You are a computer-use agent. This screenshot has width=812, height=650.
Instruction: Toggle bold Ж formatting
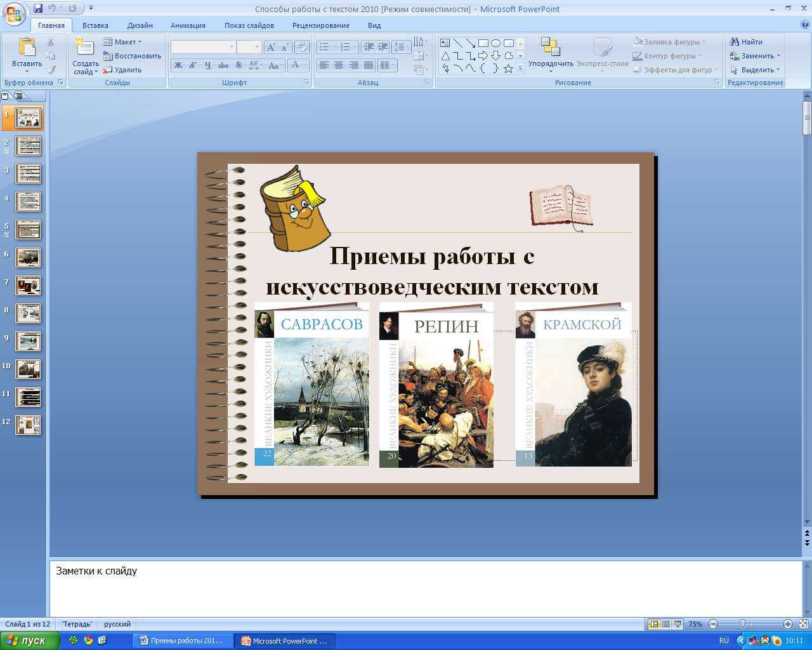178,65
